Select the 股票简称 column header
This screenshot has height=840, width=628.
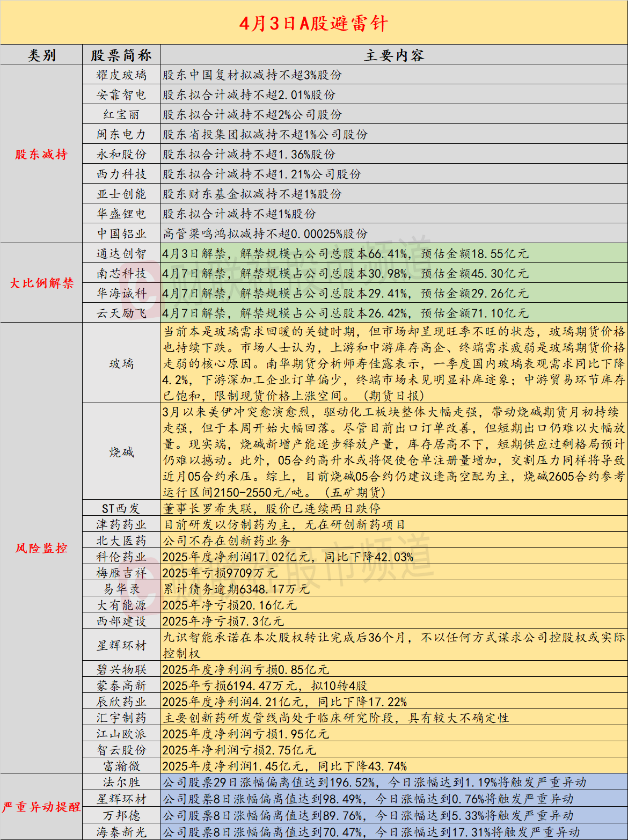pos(121,55)
